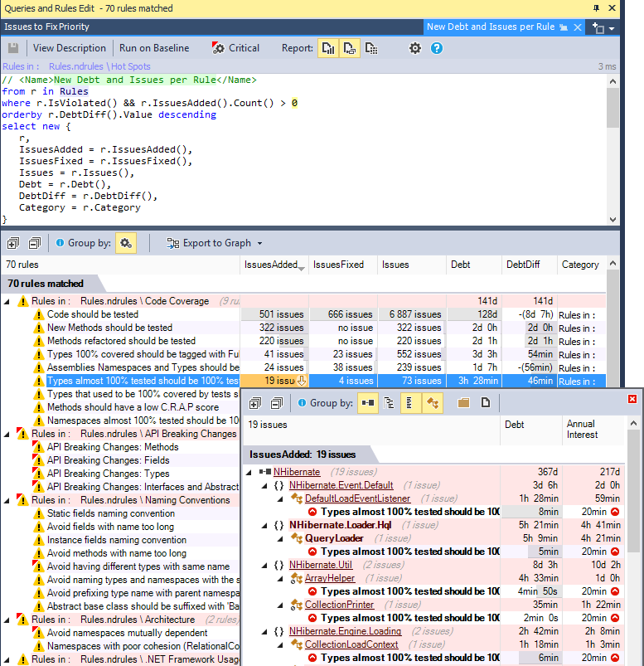Click the folder icon in the popup toolbar
Viewport: 644px width, 666px height.
click(463, 403)
